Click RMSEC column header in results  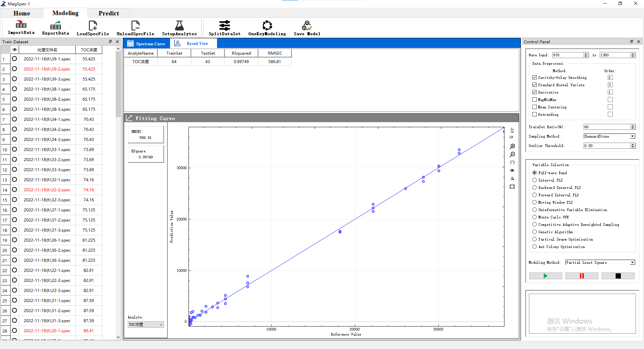(x=275, y=53)
